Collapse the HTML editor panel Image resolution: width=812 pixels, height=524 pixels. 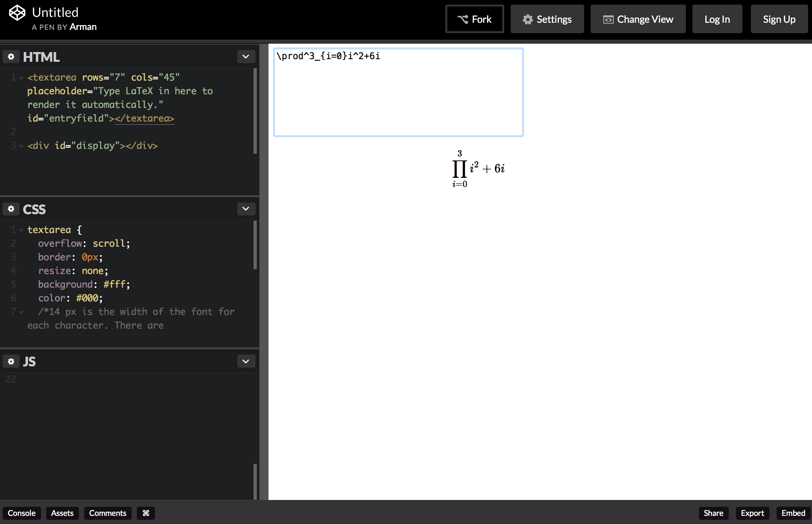pos(246,57)
